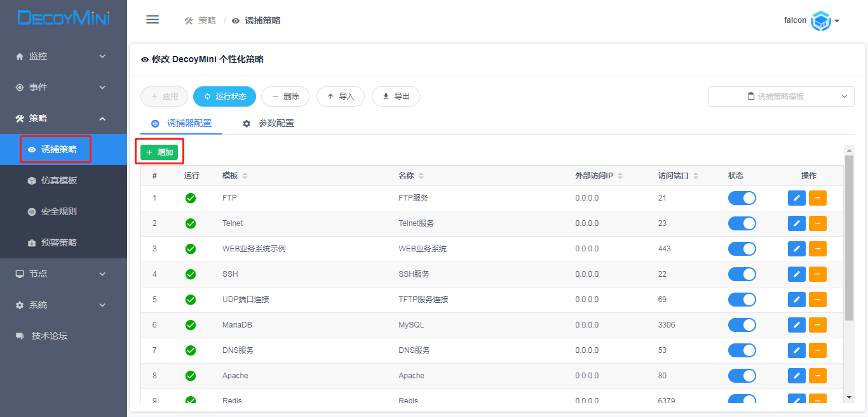Turn off the MySQL decoy status switch
This screenshot has height=417, width=868.
742,324
